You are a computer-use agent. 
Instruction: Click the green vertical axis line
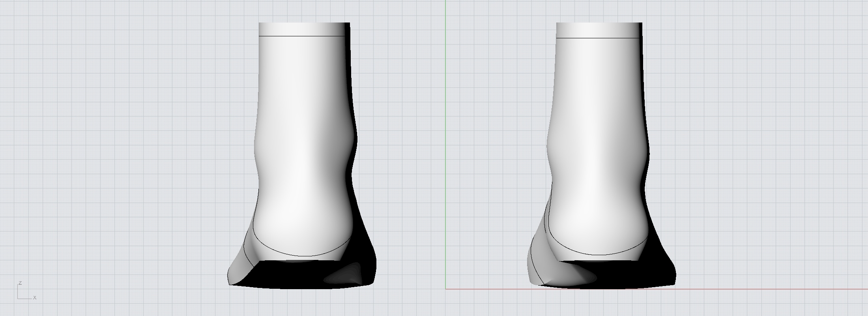(x=446, y=118)
